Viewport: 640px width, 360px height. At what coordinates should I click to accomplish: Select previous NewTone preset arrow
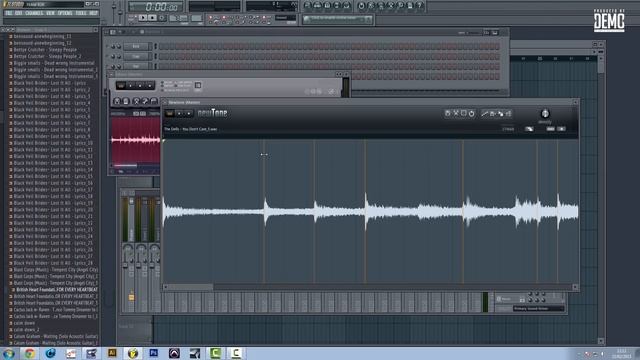point(179,113)
